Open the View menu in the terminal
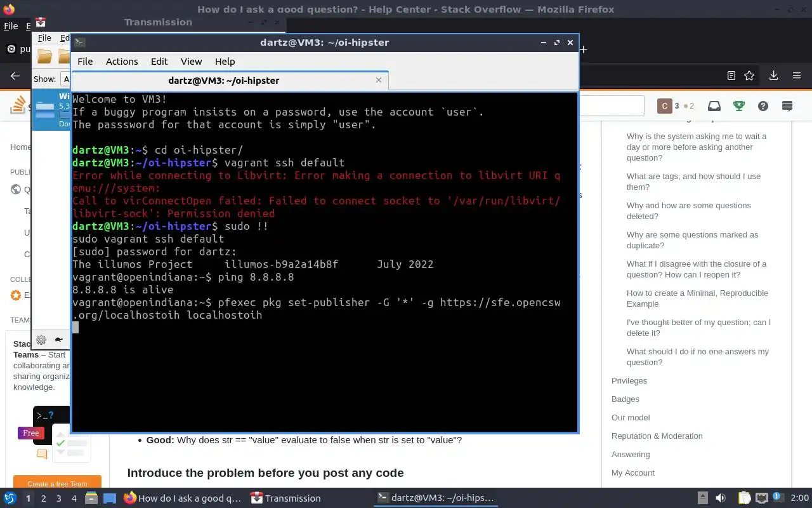The width and height of the screenshot is (812, 508). (x=191, y=62)
